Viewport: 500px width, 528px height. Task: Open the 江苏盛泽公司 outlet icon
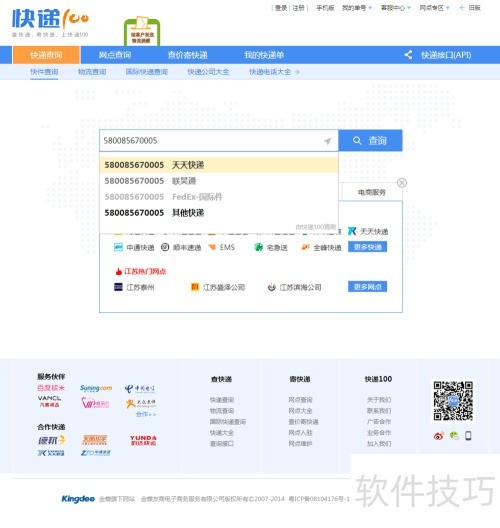195,287
